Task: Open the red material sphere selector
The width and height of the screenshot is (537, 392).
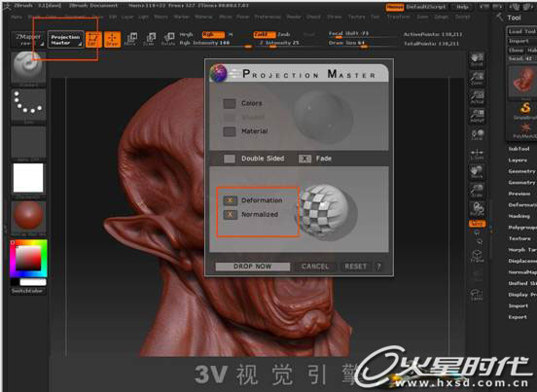Action: [28, 218]
